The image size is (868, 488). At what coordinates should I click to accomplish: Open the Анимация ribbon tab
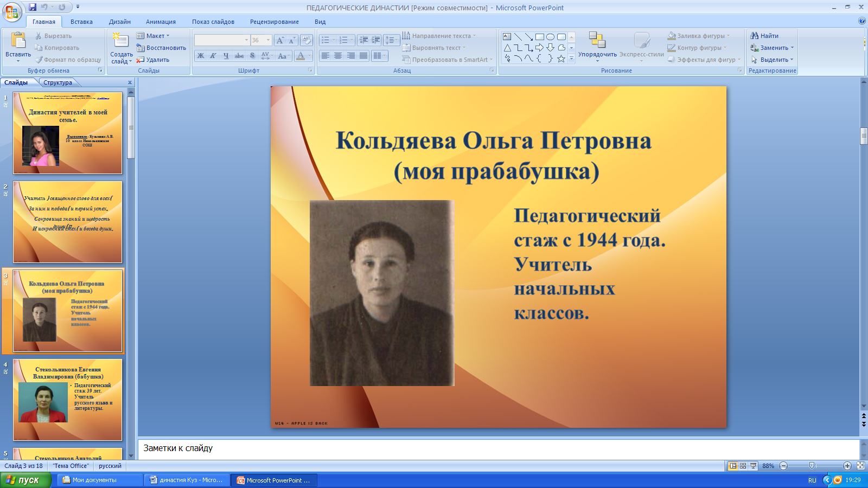161,22
